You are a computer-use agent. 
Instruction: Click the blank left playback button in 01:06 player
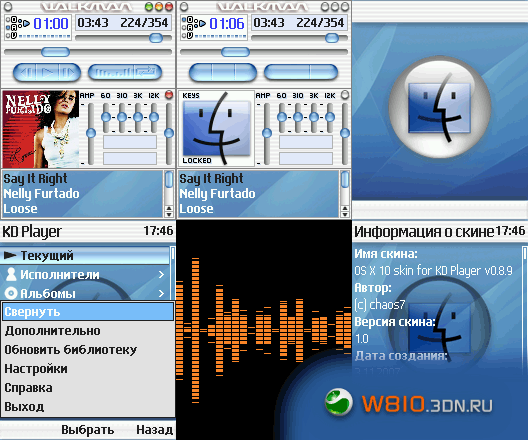tap(223, 72)
